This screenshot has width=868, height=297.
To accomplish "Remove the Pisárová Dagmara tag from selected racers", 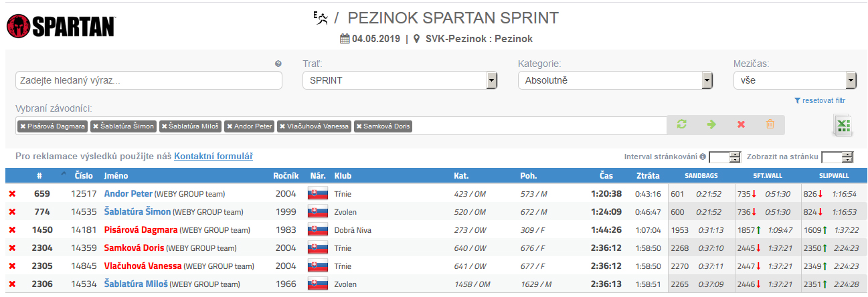I will click(x=22, y=126).
